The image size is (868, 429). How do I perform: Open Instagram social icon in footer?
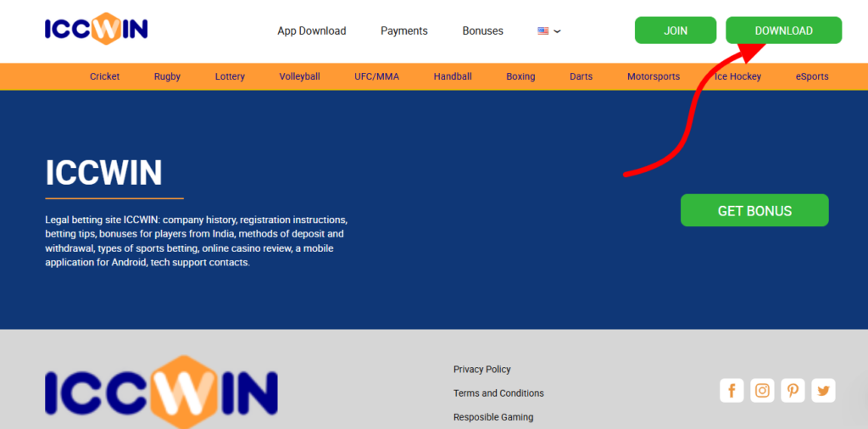(762, 391)
